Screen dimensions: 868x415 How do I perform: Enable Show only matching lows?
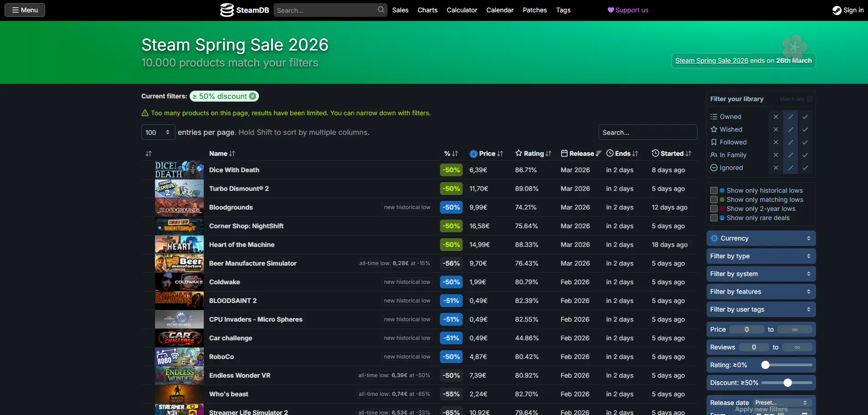pos(714,200)
